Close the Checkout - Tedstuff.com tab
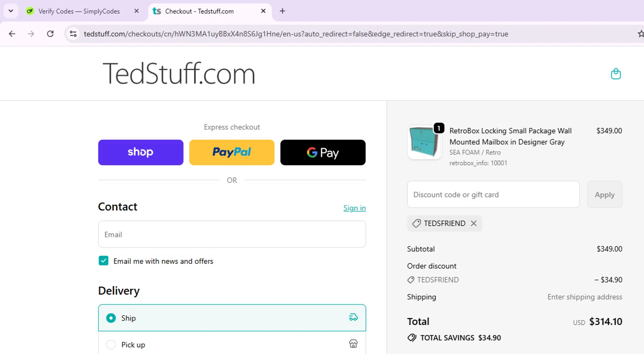 [263, 11]
